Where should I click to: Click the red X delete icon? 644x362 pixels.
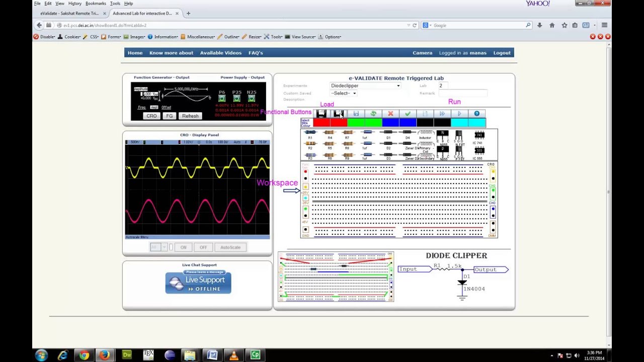coord(390,114)
